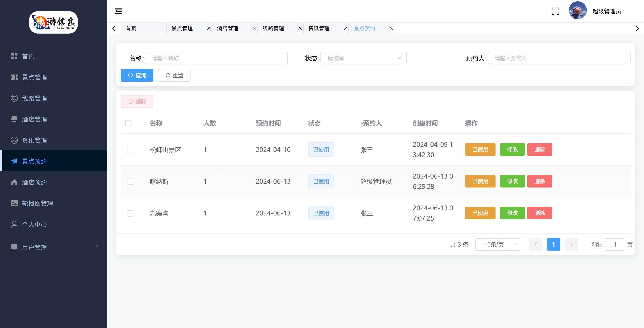Close the 酒店管理 tab
This screenshot has width=644, height=328.
[254, 28]
